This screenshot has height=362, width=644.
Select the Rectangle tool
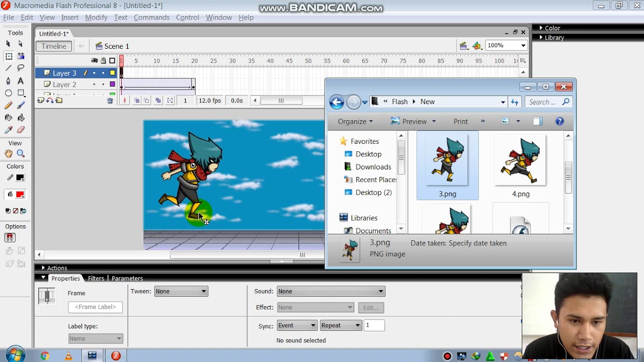coord(21,93)
